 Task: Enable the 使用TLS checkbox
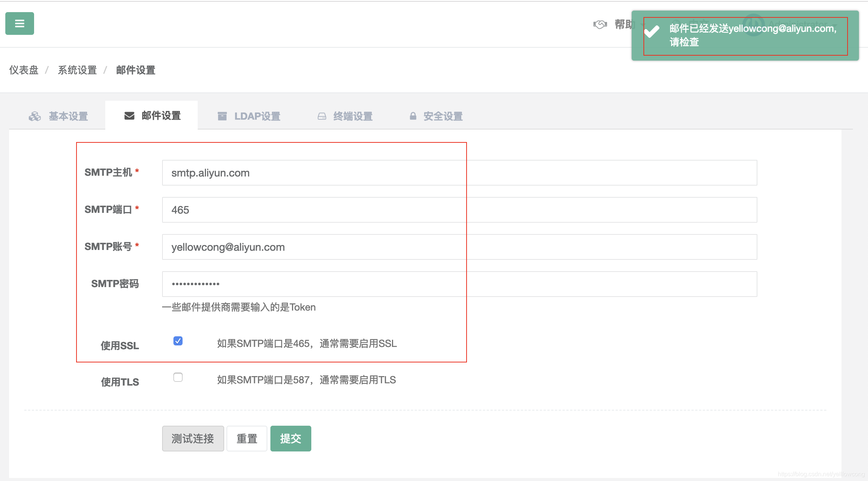(178, 377)
